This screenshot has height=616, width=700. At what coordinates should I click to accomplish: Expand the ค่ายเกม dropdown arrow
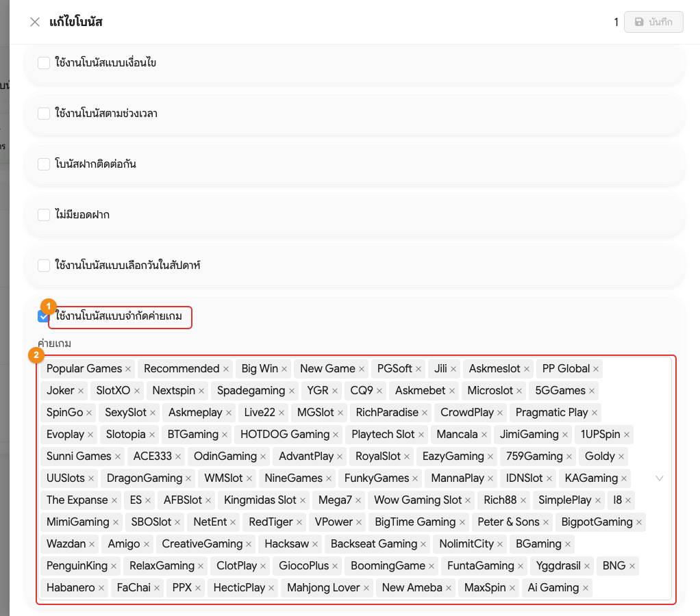pos(659,478)
